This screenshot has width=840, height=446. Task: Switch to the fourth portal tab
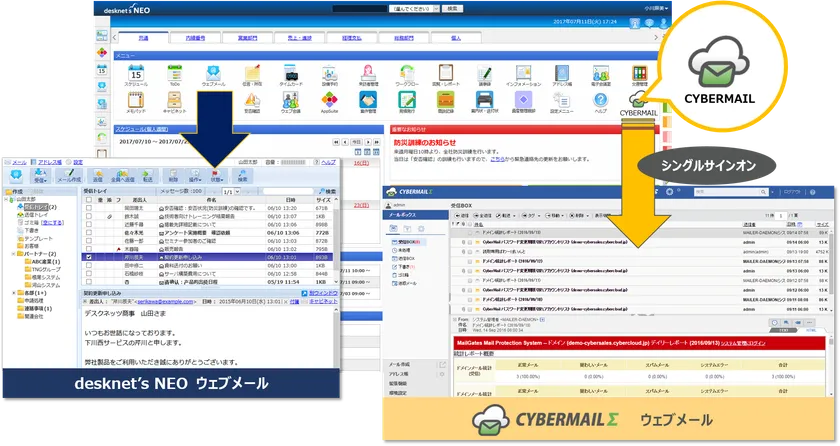299,37
